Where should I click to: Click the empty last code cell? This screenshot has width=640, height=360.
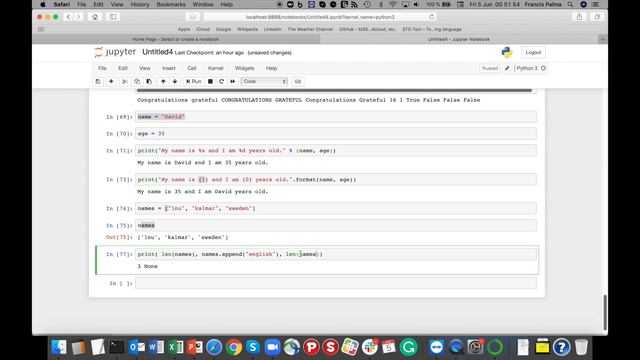click(x=336, y=283)
